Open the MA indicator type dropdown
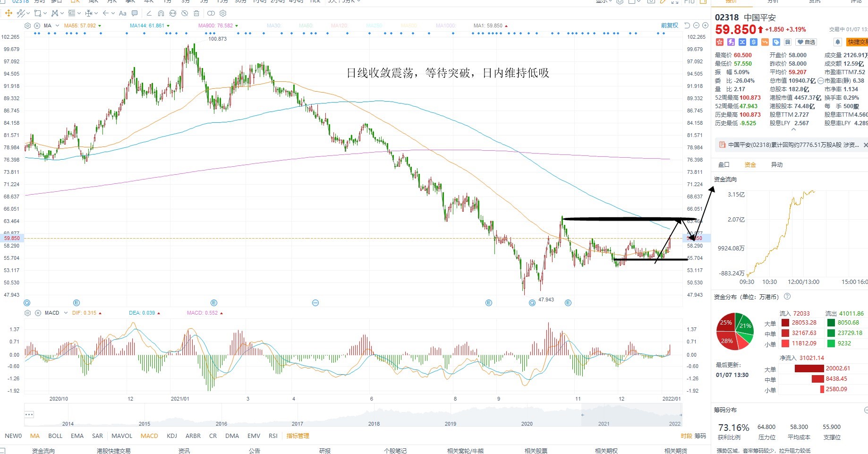868x454 pixels. point(57,26)
